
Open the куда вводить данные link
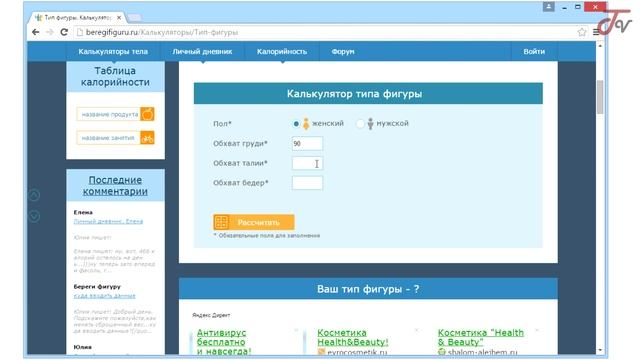coord(104,296)
